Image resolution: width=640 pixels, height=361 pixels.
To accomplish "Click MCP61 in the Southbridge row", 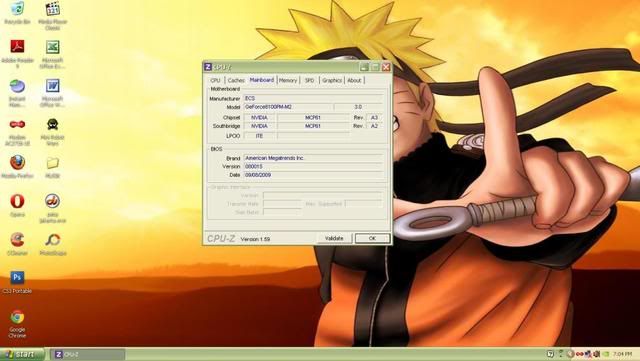I will [313, 126].
